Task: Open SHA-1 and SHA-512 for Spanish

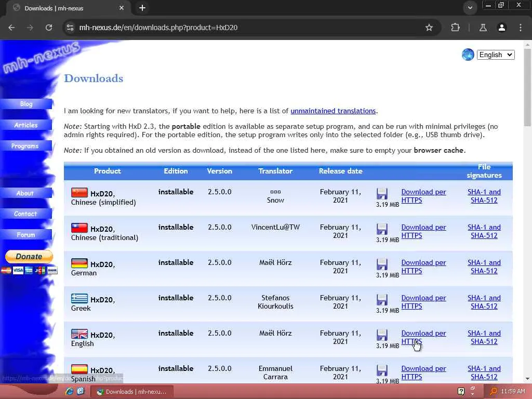Action: 484,373
